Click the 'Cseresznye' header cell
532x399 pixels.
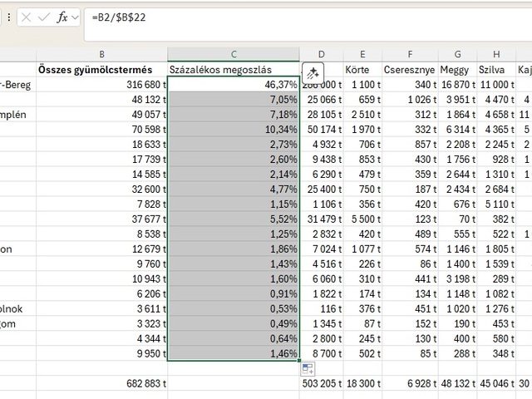coord(411,68)
